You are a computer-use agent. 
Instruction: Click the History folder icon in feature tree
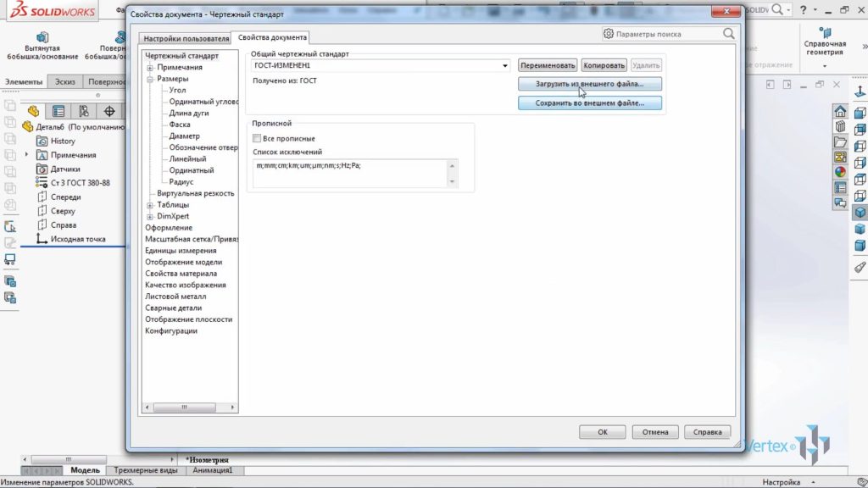(42, 141)
